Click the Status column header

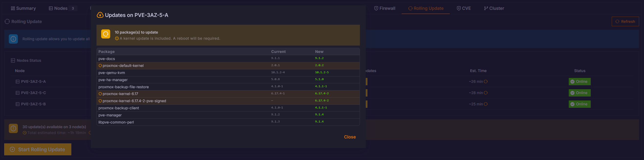click(580, 71)
